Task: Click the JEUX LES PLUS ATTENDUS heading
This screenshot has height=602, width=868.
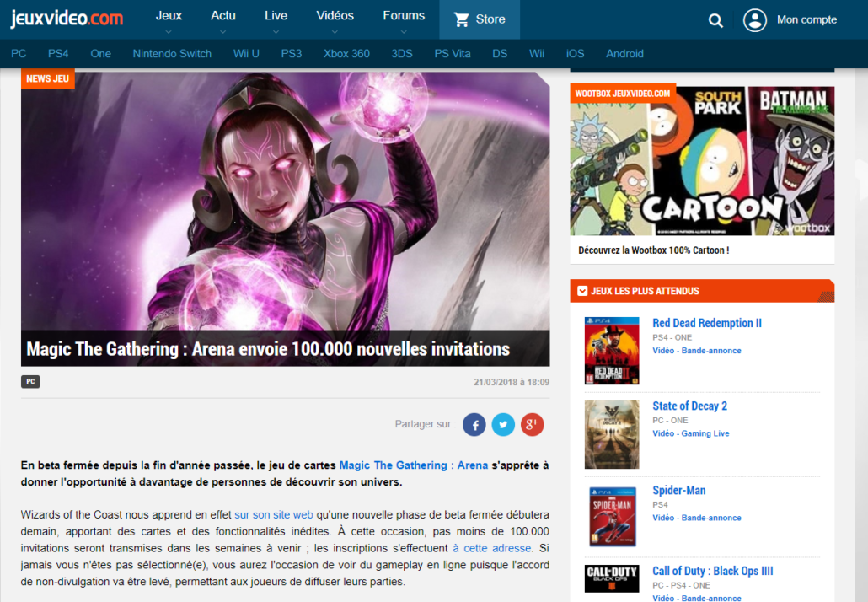Action: tap(645, 291)
